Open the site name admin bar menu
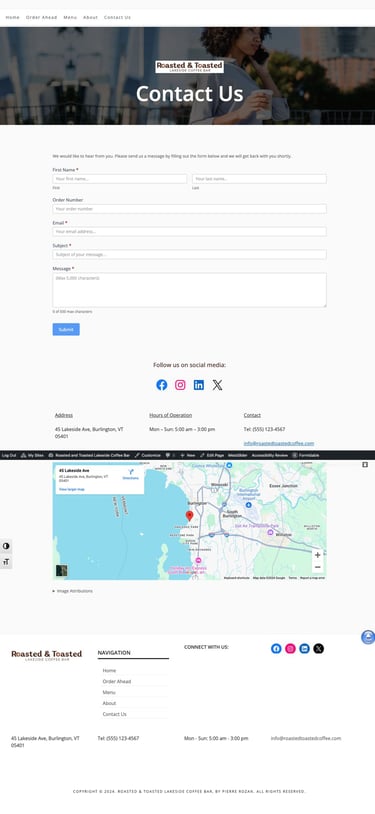The width and height of the screenshot is (375, 814). point(89,455)
